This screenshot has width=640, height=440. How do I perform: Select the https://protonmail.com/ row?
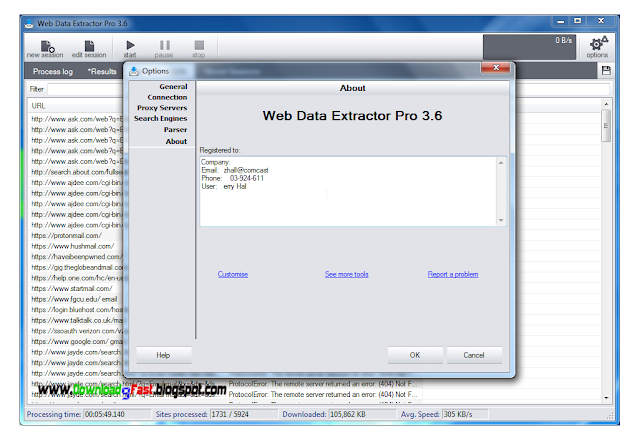[x=76, y=236]
